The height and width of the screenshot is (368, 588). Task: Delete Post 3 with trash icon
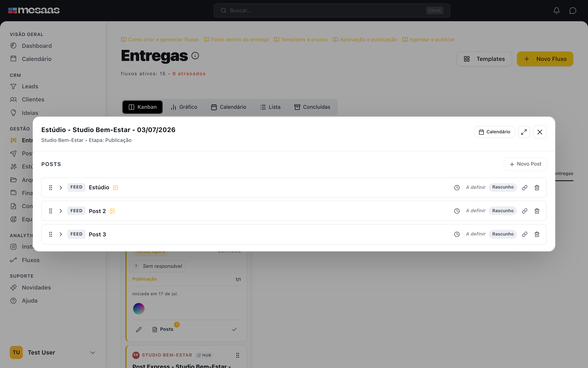(537, 234)
